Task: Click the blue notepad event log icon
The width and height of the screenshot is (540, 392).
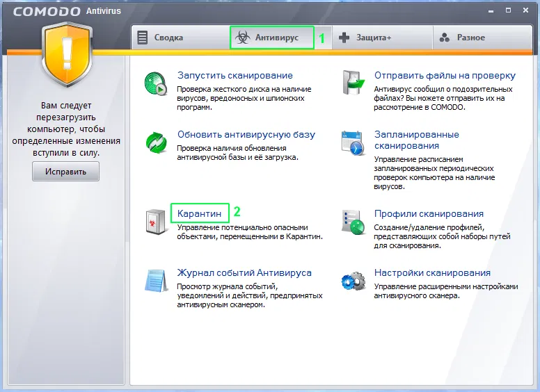Action: click(x=156, y=280)
